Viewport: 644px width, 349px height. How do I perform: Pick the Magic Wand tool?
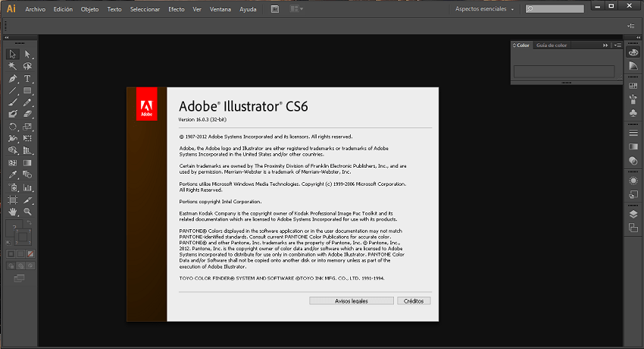coord(13,66)
